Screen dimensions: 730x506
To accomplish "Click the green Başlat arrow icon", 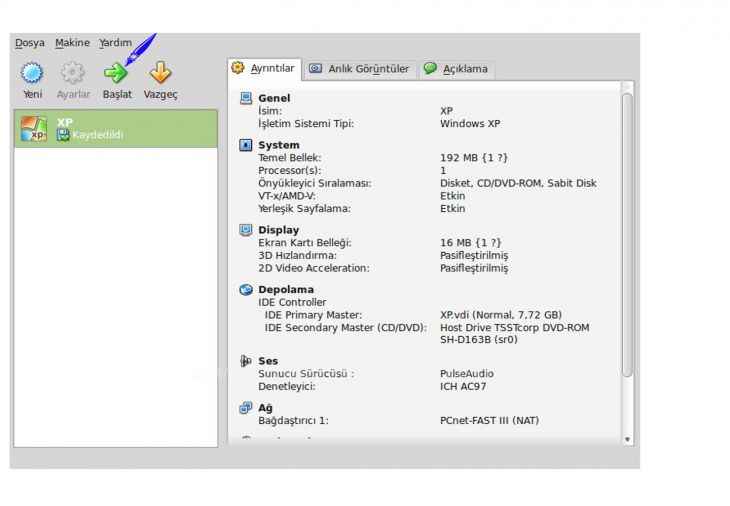I will coord(115,73).
